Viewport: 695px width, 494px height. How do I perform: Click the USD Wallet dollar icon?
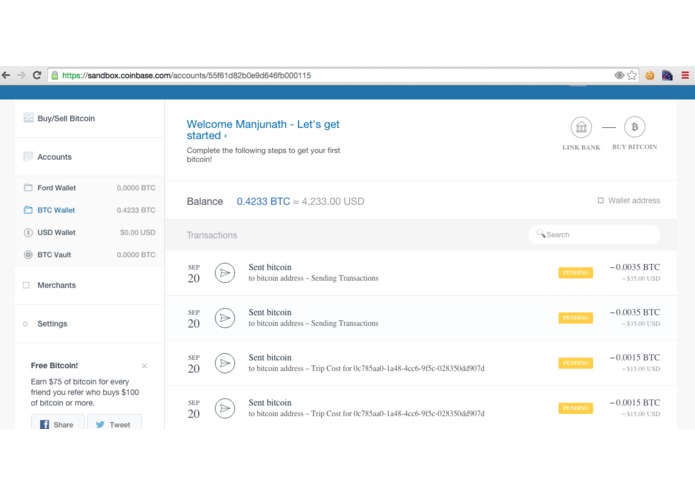click(x=28, y=232)
